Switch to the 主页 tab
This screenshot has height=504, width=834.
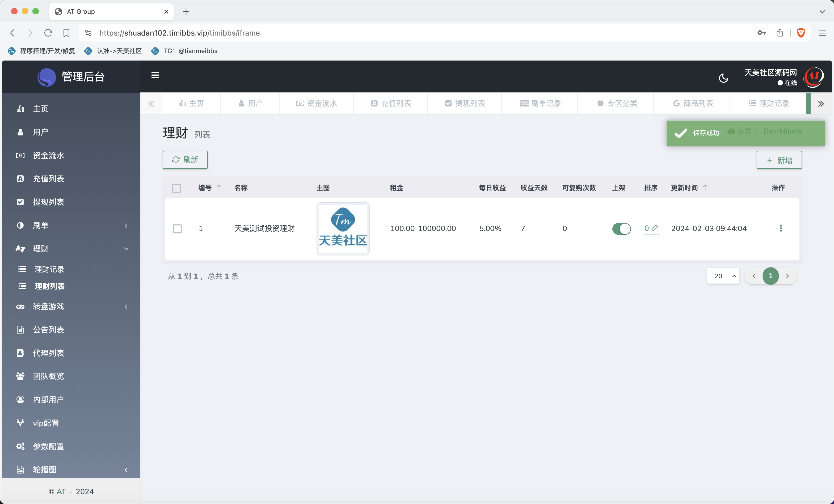tap(191, 103)
